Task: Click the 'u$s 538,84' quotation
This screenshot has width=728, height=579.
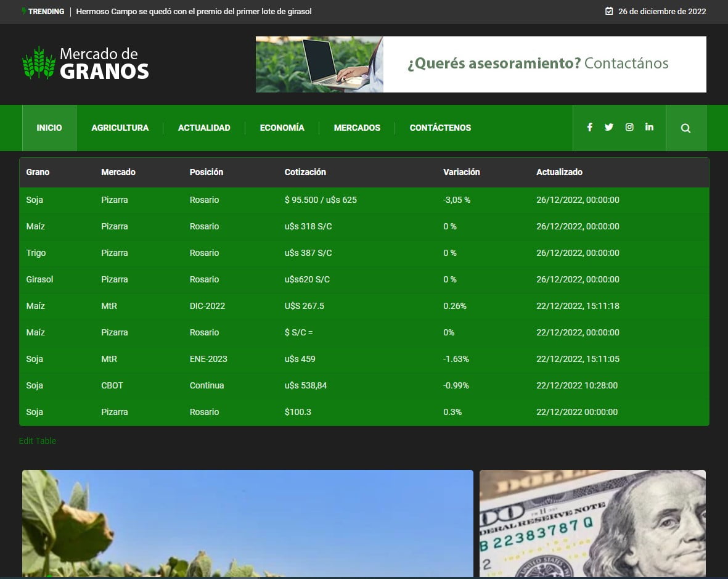Action: pos(306,385)
